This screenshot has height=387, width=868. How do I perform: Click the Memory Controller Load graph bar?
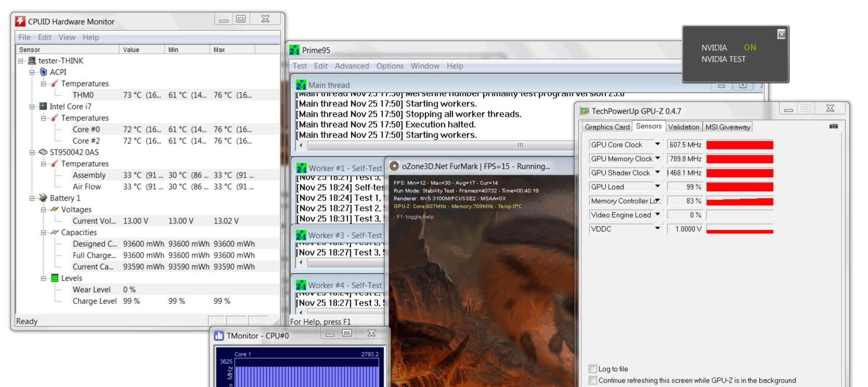click(740, 201)
